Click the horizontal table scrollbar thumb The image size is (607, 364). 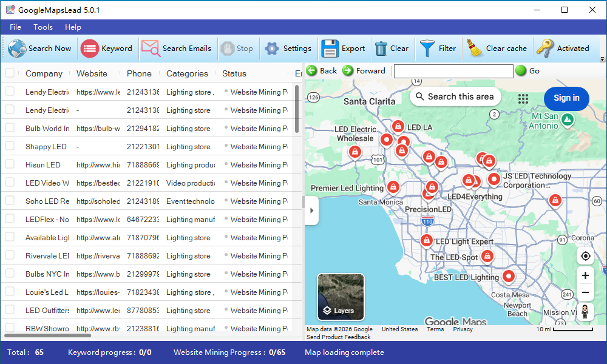click(x=47, y=335)
